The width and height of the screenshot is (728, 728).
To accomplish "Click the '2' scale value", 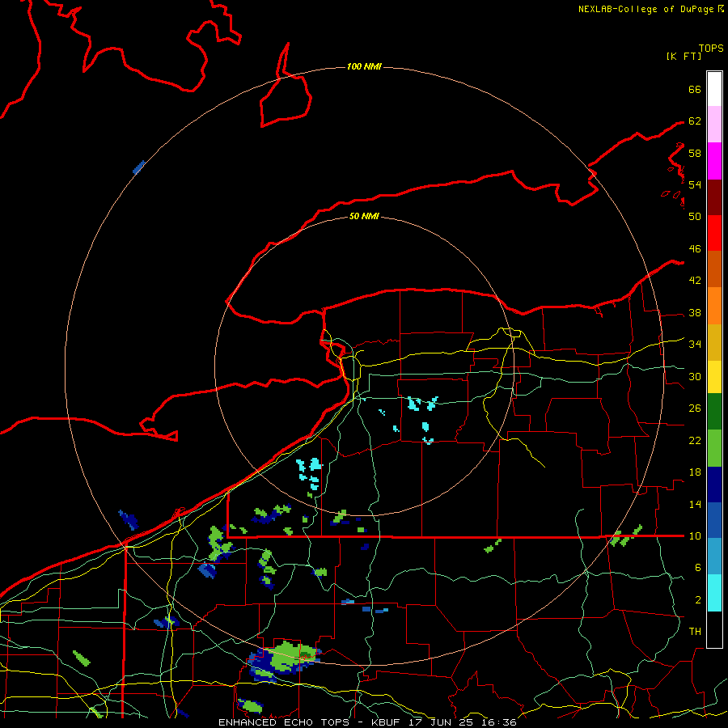I will (x=697, y=599).
